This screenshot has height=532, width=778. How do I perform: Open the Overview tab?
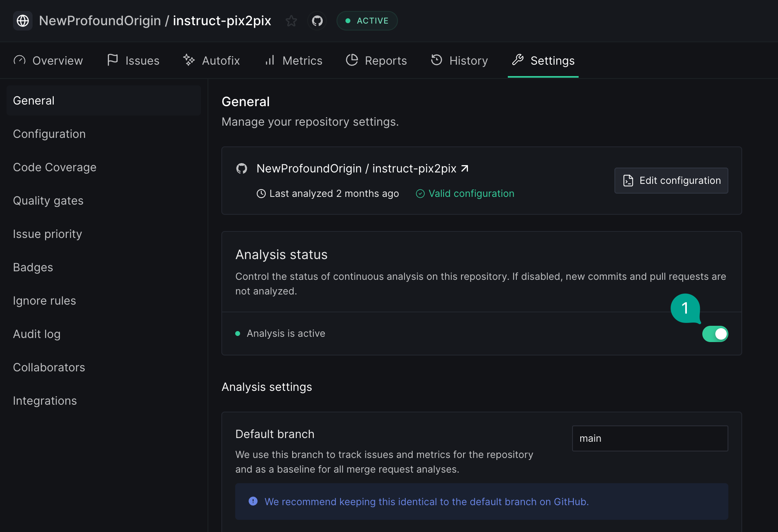pyautogui.click(x=48, y=61)
